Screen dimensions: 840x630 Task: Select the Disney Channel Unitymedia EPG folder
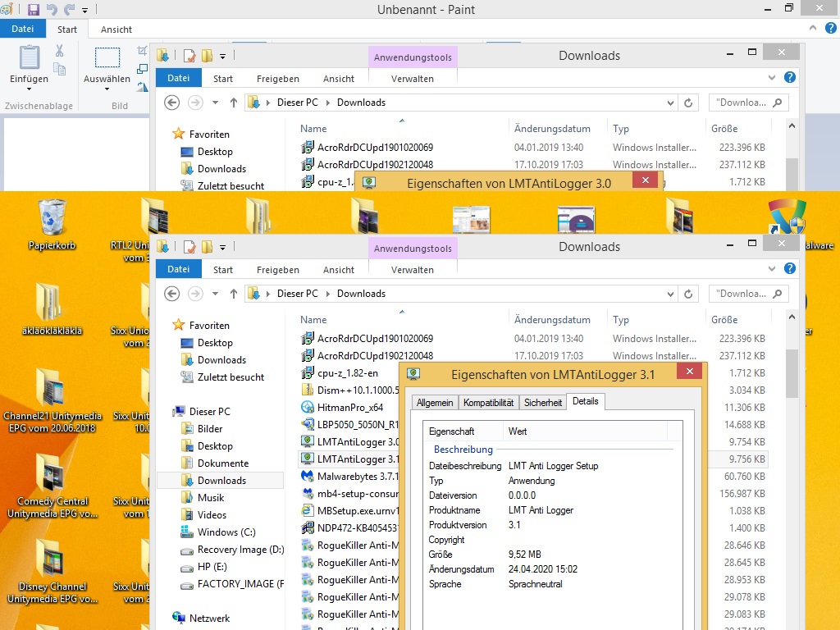click(x=52, y=572)
